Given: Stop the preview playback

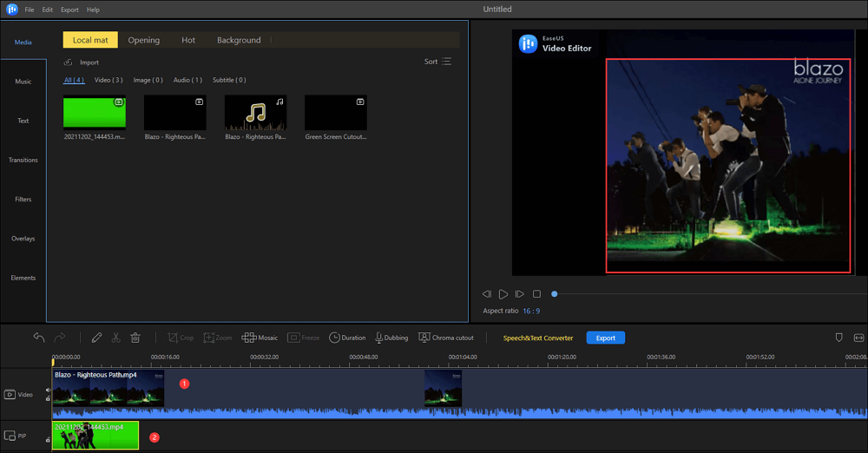Looking at the screenshot, I should tap(536, 294).
